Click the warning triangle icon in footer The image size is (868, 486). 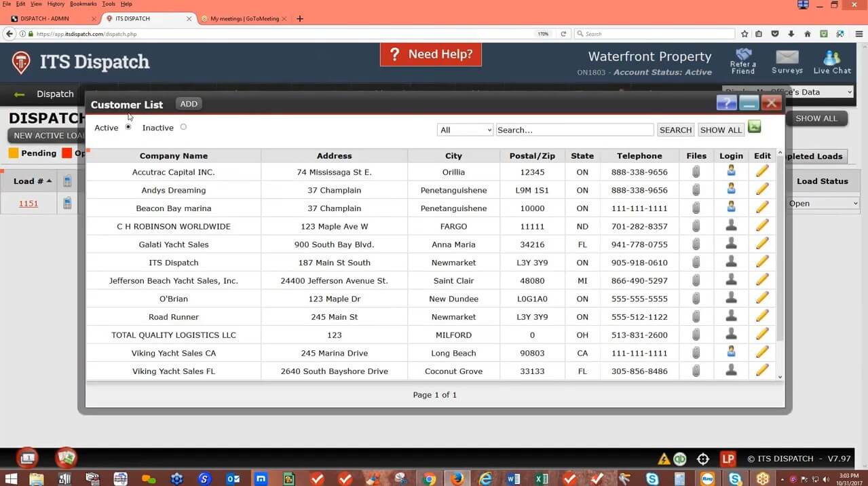pos(664,459)
